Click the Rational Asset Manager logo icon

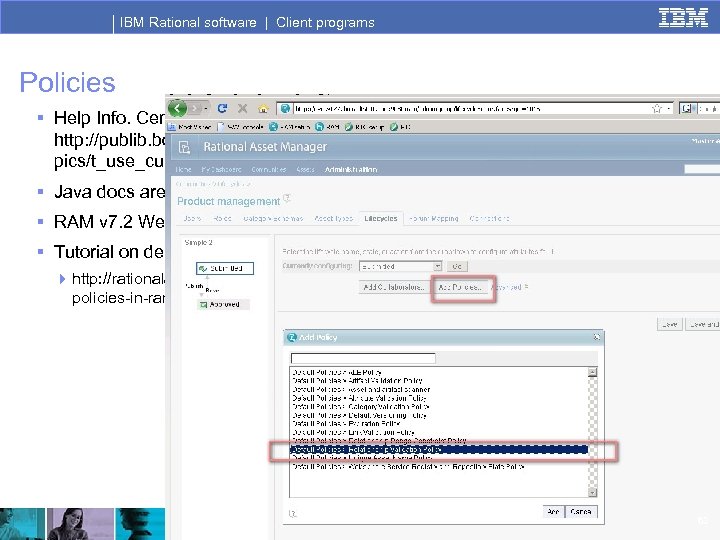(x=184, y=147)
